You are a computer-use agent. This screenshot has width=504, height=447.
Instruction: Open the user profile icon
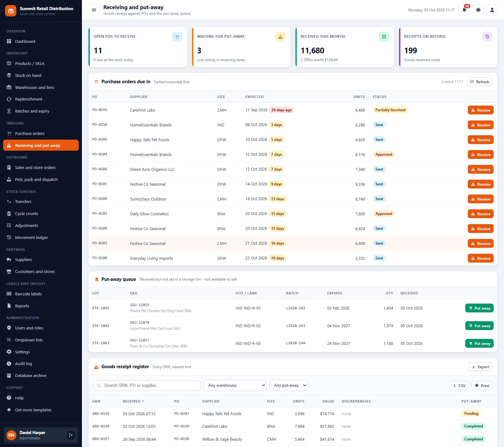click(x=492, y=10)
